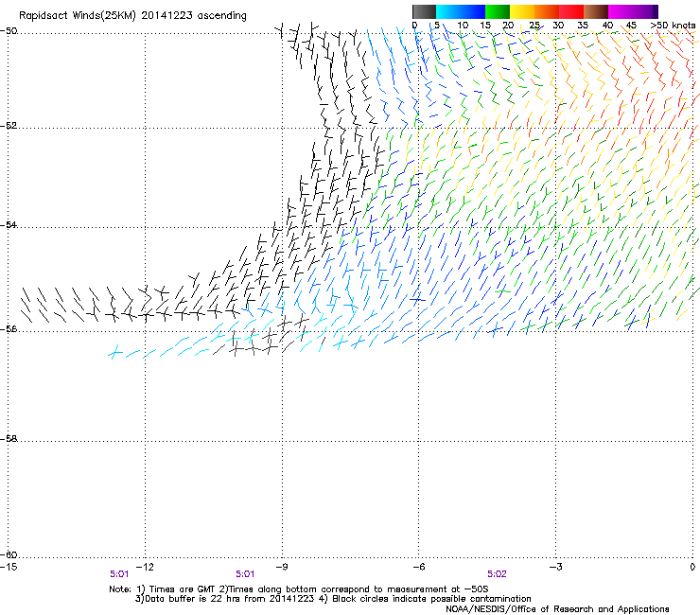The width and height of the screenshot is (700, 615).
Task: Select the dark purple 45-50 knots swatch
Action: tap(645, 11)
